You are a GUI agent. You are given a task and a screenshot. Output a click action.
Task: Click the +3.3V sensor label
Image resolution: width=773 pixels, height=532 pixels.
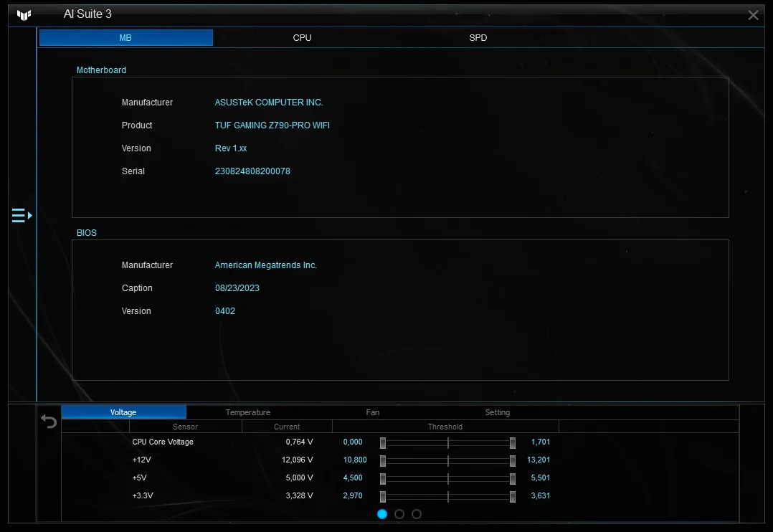pyautogui.click(x=143, y=495)
